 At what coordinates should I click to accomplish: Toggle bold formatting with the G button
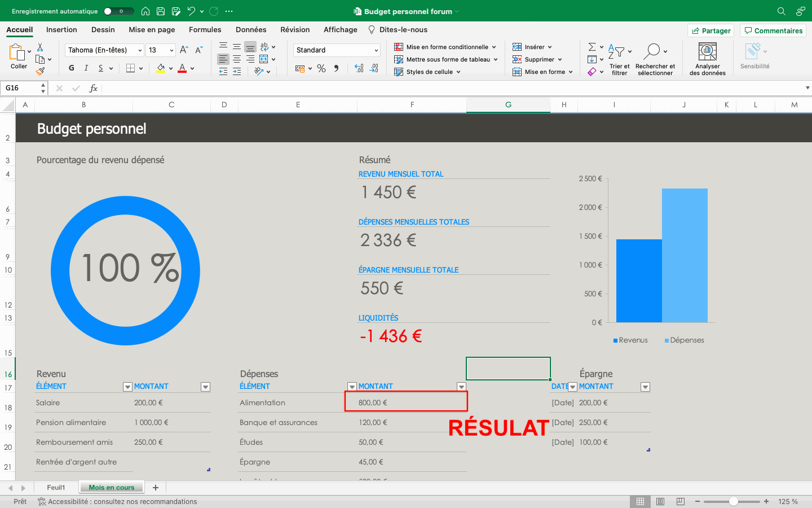tap(72, 68)
